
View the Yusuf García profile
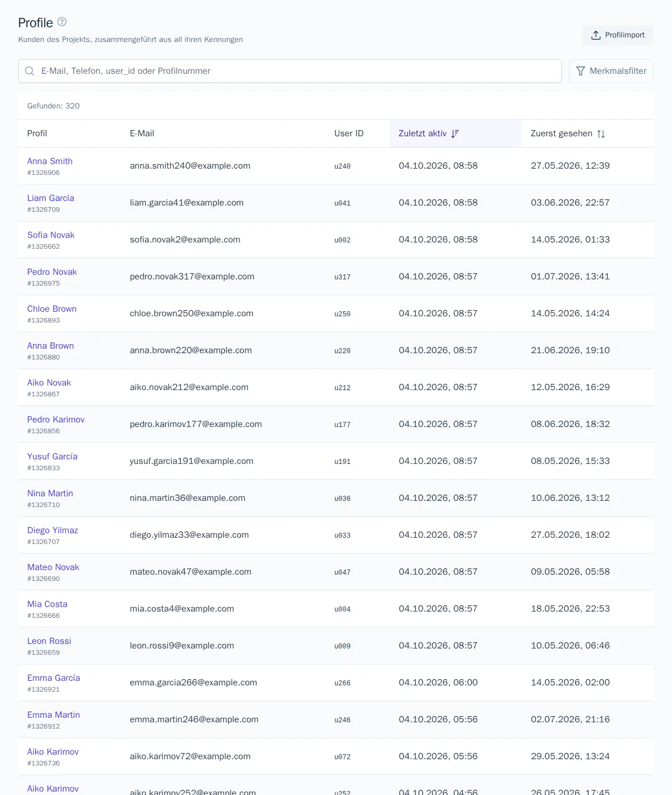52,457
